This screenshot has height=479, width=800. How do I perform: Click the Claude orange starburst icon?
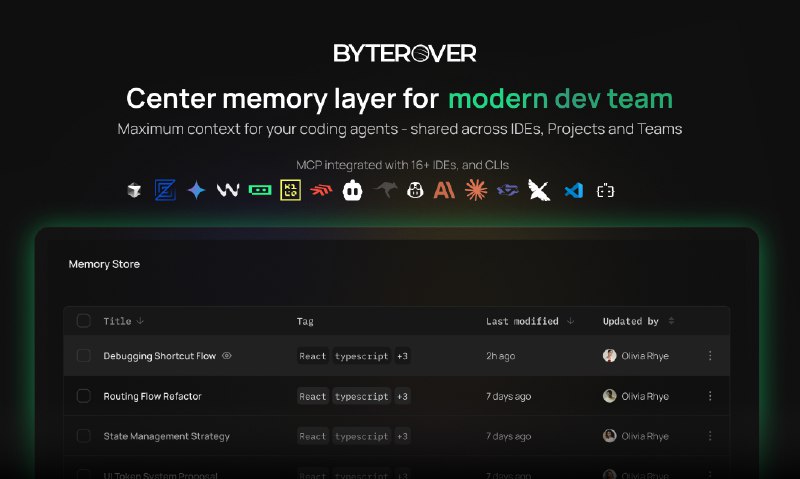[x=476, y=190]
